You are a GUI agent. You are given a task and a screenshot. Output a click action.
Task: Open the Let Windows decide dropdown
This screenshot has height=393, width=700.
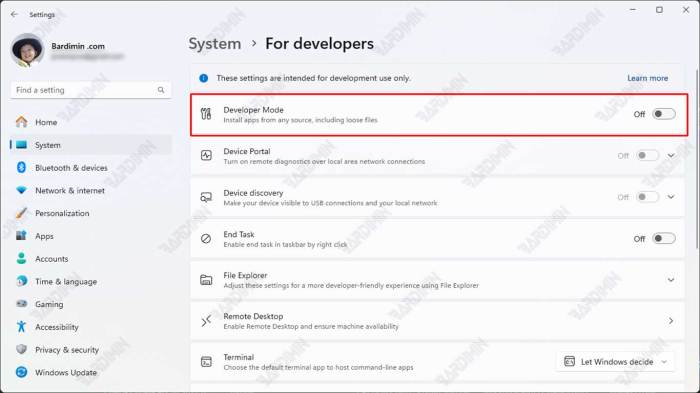615,362
